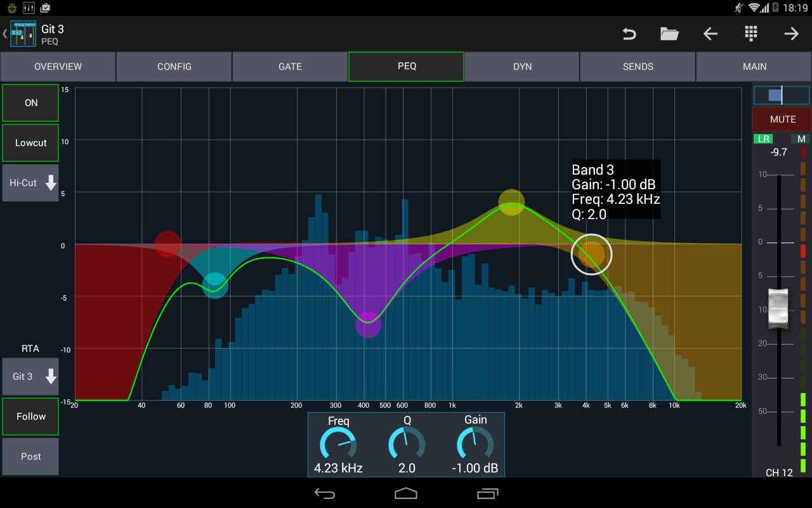Open the Hi-Cut dropdown
This screenshot has height=508, width=812.
tap(30, 183)
